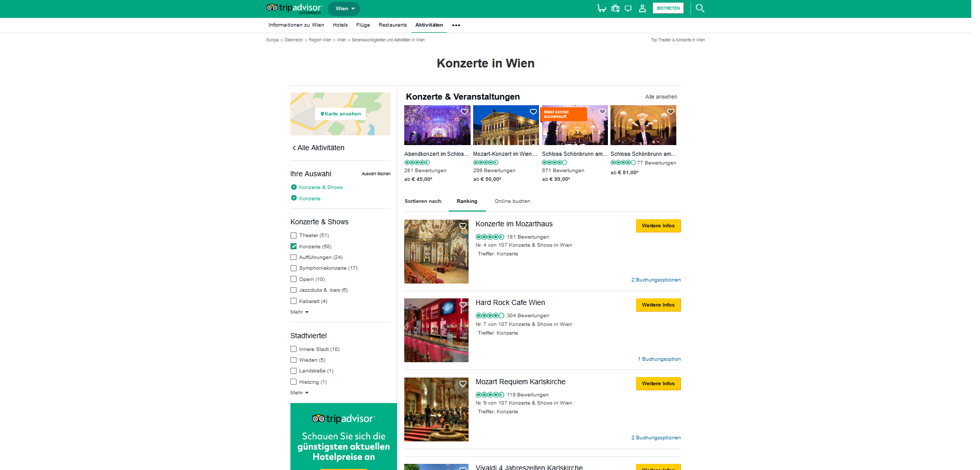Open 2 Buchungsoptionen for Mozart Requiem Karlskirche
This screenshot has width=980, height=470.
(x=656, y=438)
